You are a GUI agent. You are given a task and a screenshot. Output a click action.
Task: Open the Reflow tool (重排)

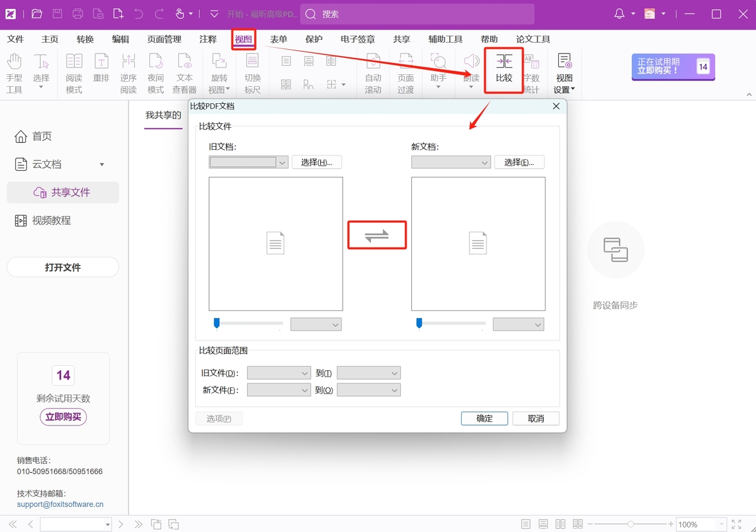coord(101,69)
